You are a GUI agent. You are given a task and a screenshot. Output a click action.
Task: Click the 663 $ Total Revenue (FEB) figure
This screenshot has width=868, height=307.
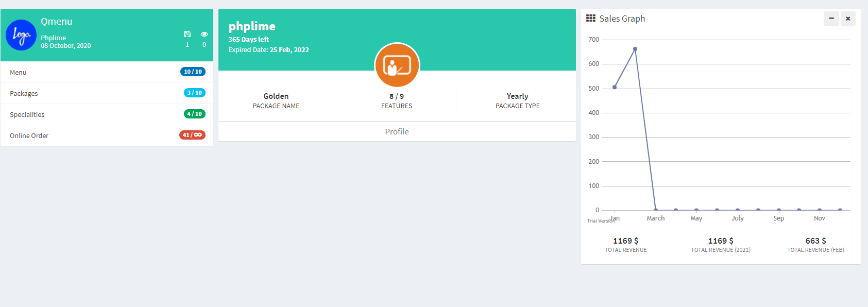point(816,241)
